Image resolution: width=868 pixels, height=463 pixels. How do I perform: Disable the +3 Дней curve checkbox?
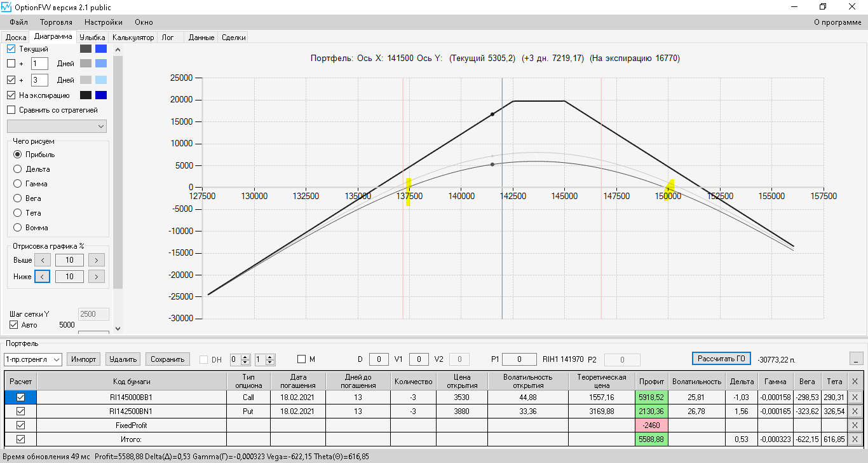(11, 80)
